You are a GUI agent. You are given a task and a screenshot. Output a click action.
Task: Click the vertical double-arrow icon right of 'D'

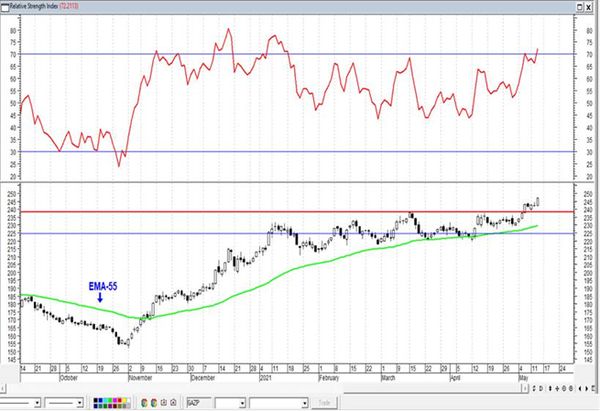click(550, 388)
